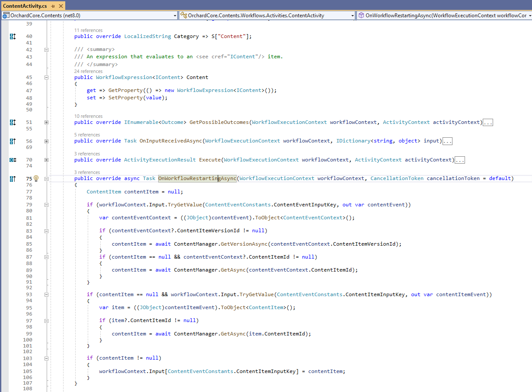Open the 24 references CodeLens link
The image size is (532, 392).
(88, 72)
